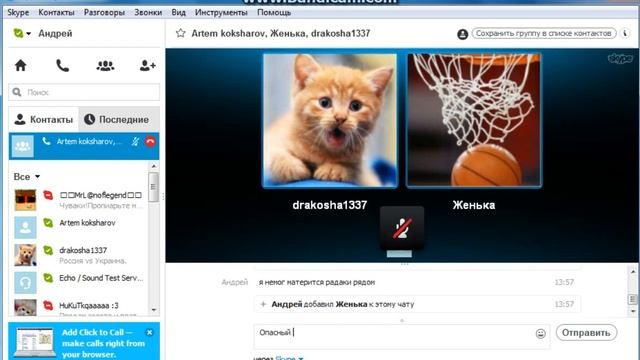
Task: Expand the Все contacts filter dropdown
Action: click(x=27, y=177)
